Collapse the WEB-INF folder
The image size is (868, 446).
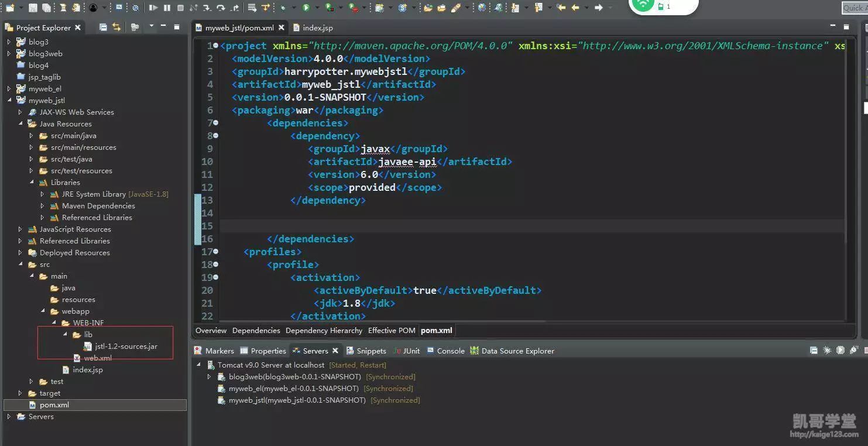(53, 323)
